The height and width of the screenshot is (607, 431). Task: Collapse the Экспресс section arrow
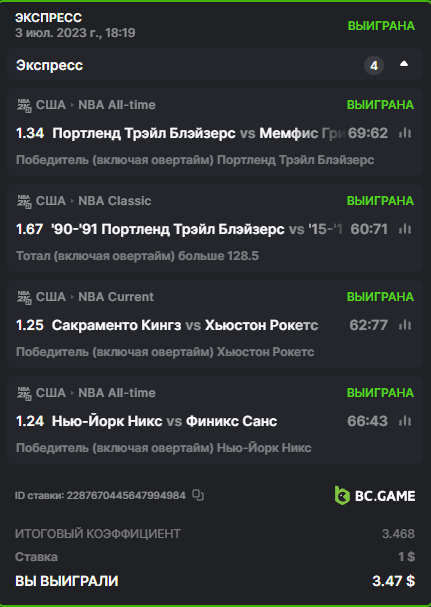(404, 64)
